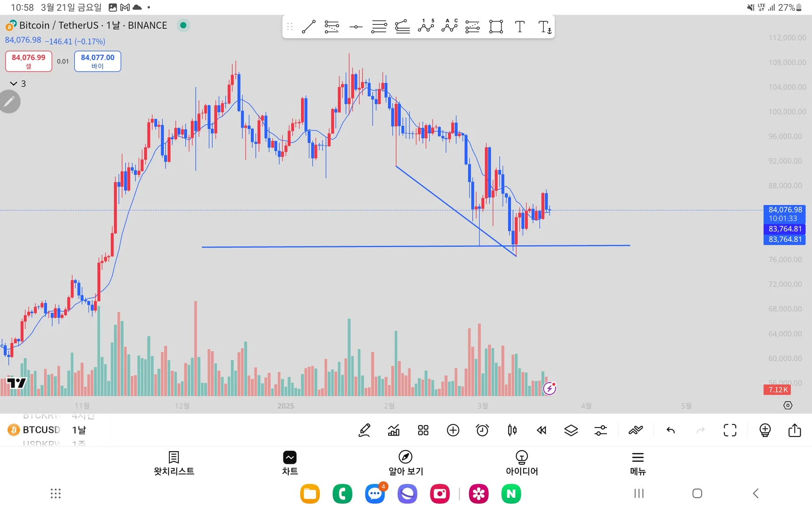Toggle the compare lines chart icon
The width and height of the screenshot is (812, 508).
[x=636, y=430]
